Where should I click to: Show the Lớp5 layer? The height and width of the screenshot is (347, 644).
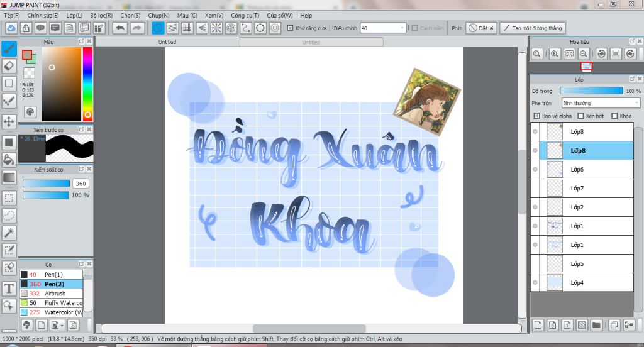pyautogui.click(x=535, y=263)
